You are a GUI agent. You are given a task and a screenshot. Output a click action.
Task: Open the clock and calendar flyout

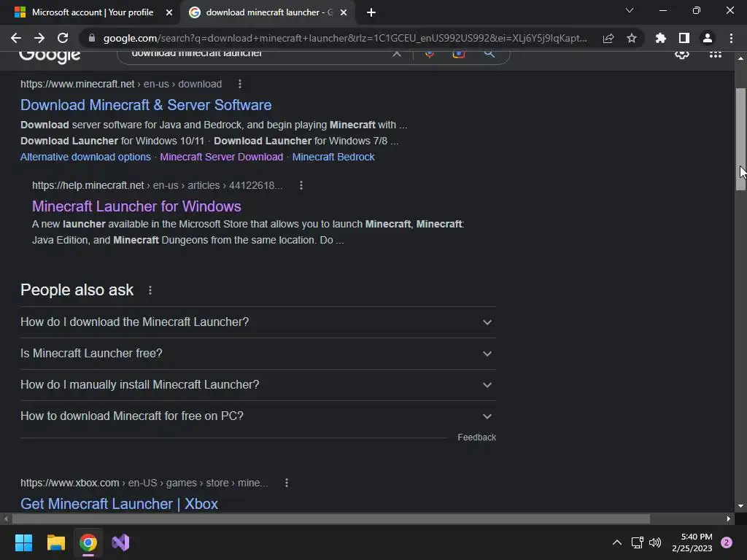[x=692, y=542]
